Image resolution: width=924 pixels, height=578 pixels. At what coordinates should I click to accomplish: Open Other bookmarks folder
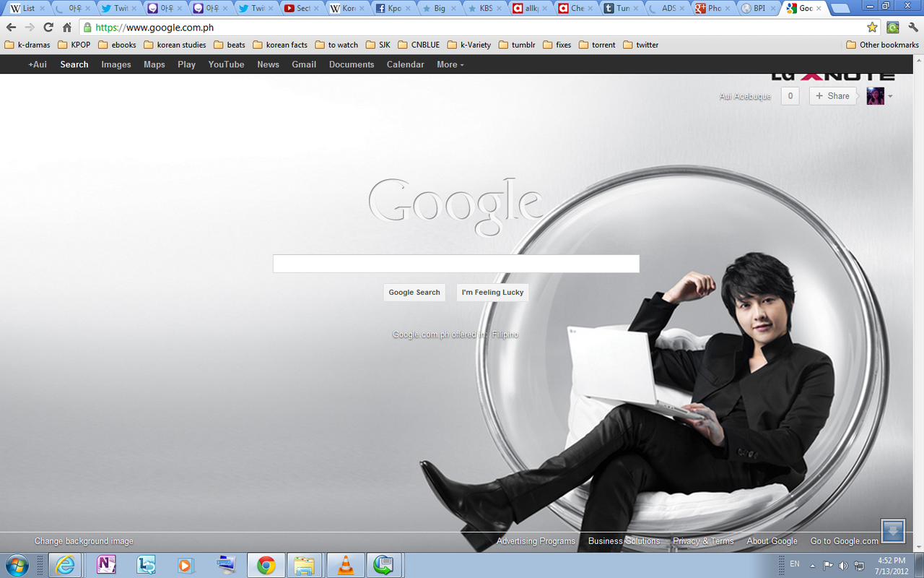tap(882, 45)
